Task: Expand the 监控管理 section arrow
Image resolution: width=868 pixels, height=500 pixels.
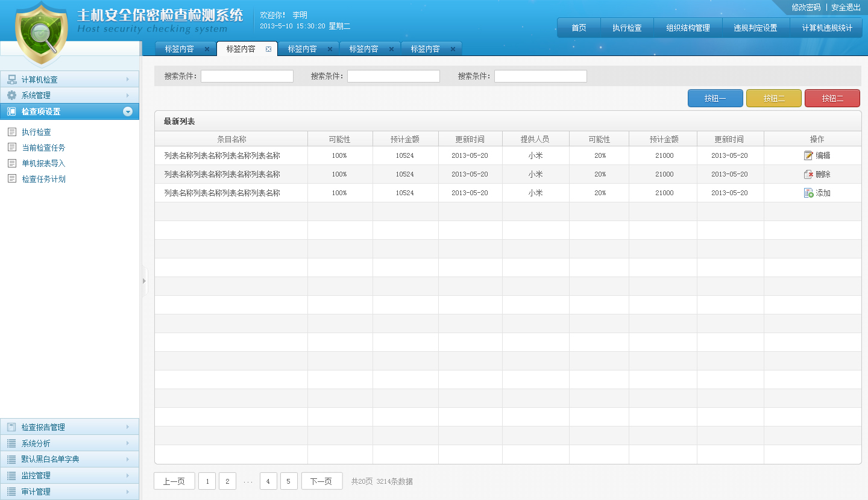Action: click(128, 475)
